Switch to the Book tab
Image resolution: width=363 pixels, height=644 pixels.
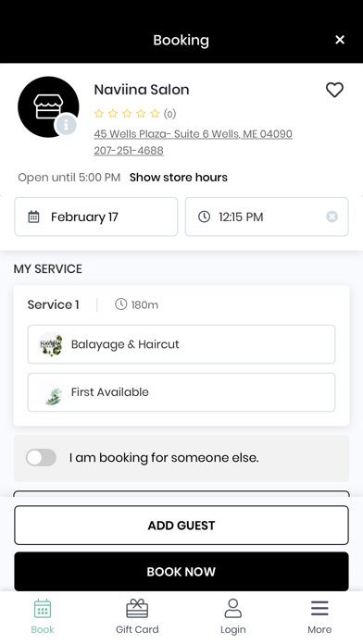43,616
